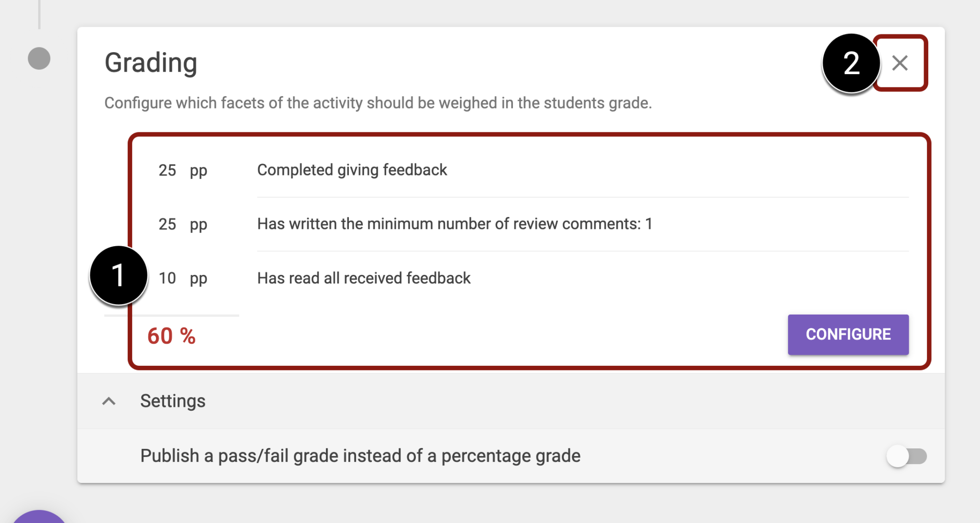Click the numbered callout badge 2
Viewport: 980px width, 523px height.
850,64
